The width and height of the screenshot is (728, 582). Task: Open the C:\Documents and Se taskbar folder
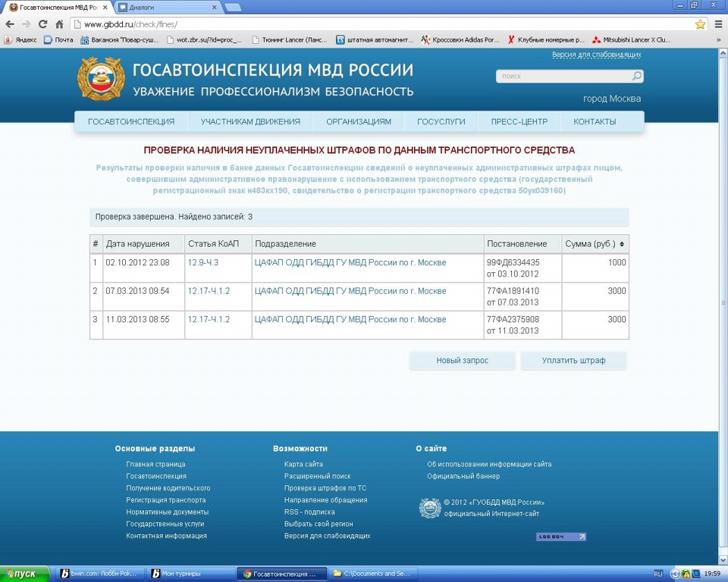point(373,574)
